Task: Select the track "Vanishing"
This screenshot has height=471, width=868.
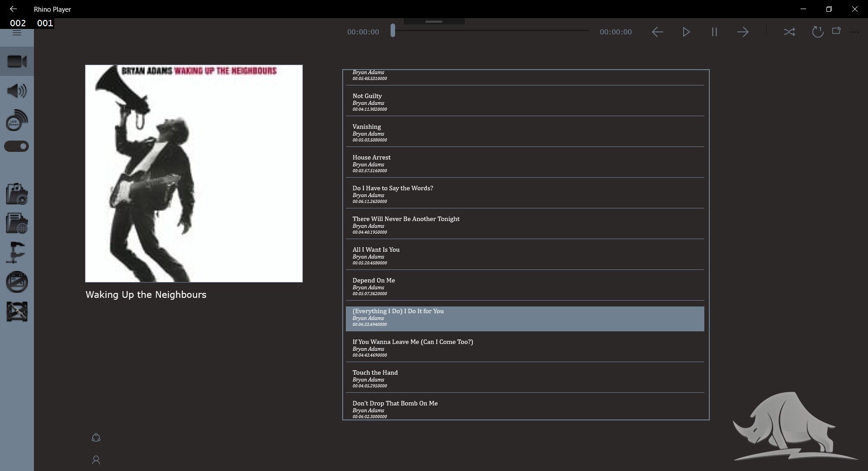Action: click(525, 132)
